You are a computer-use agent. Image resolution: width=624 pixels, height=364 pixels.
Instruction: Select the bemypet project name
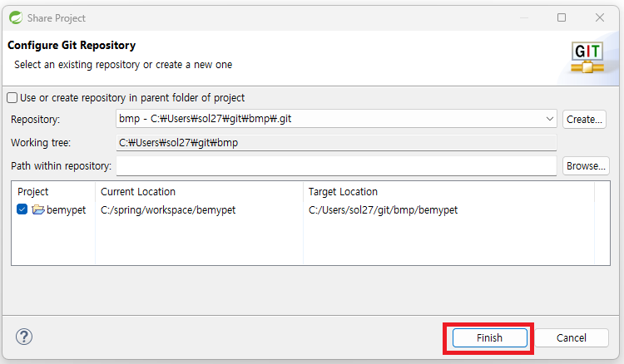click(66, 209)
